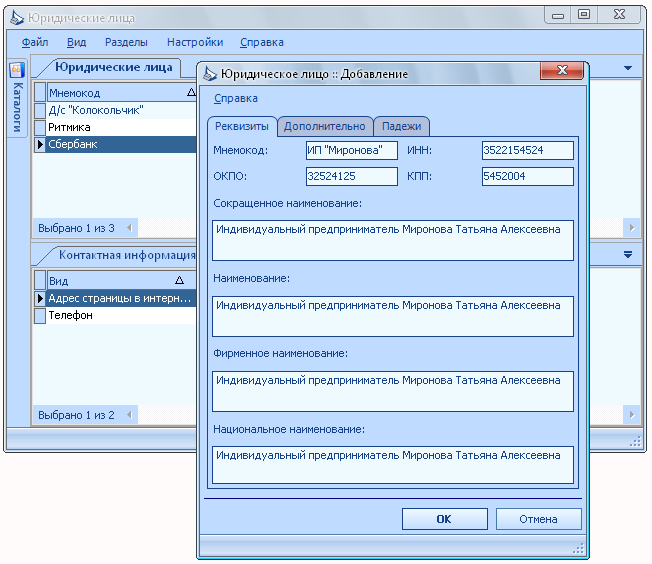This screenshot has height=564, width=652.
Task: Open the Настройки menu
Action: pos(195,42)
